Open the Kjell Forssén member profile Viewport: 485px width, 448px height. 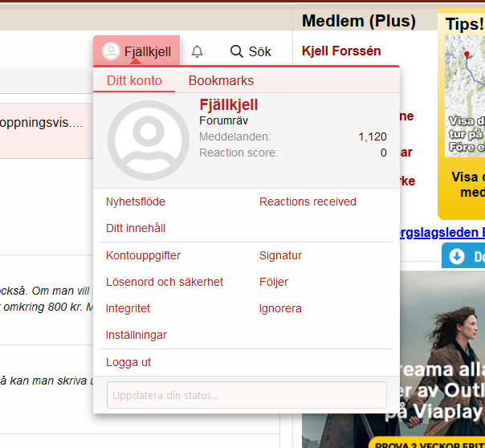(341, 51)
